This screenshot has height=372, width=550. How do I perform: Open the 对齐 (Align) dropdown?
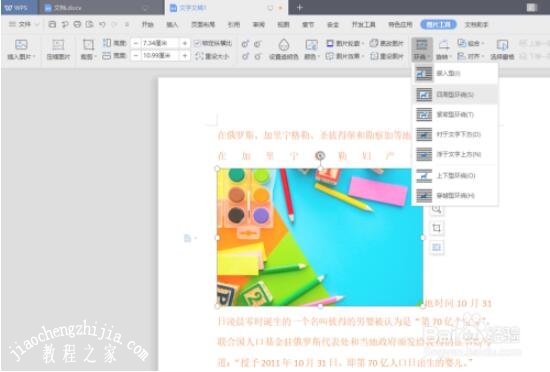(x=471, y=56)
